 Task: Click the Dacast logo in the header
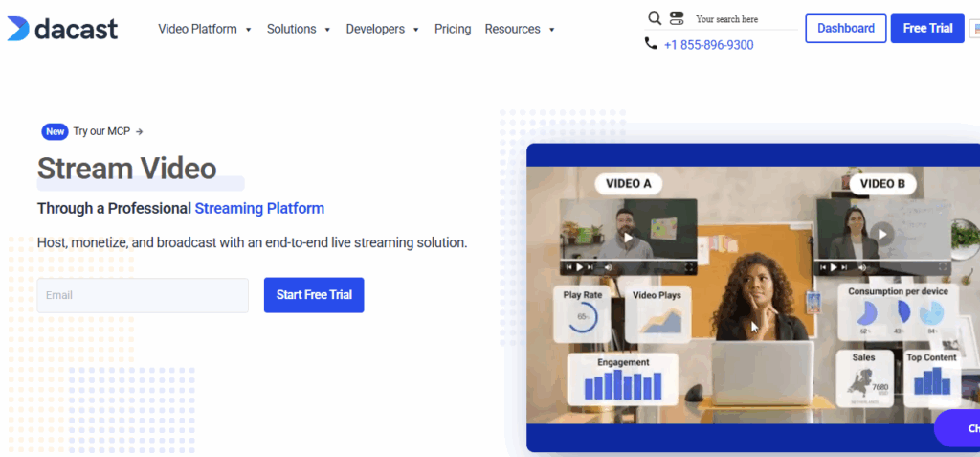[62, 29]
